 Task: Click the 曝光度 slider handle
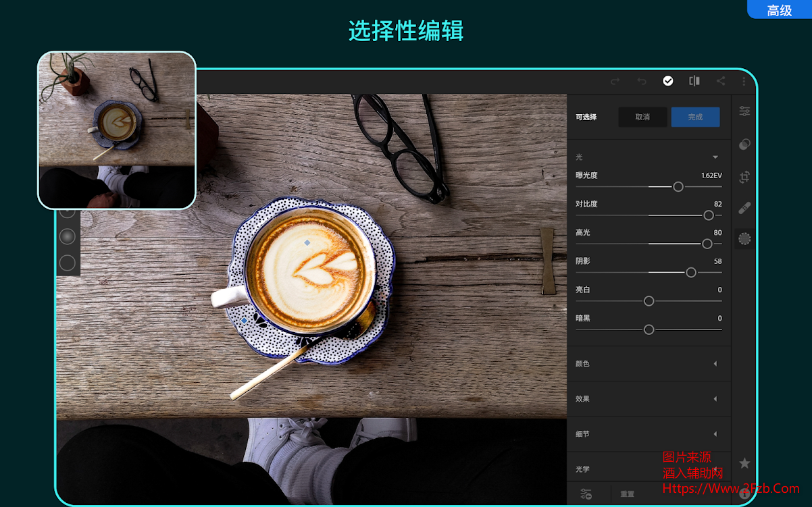[678, 187]
